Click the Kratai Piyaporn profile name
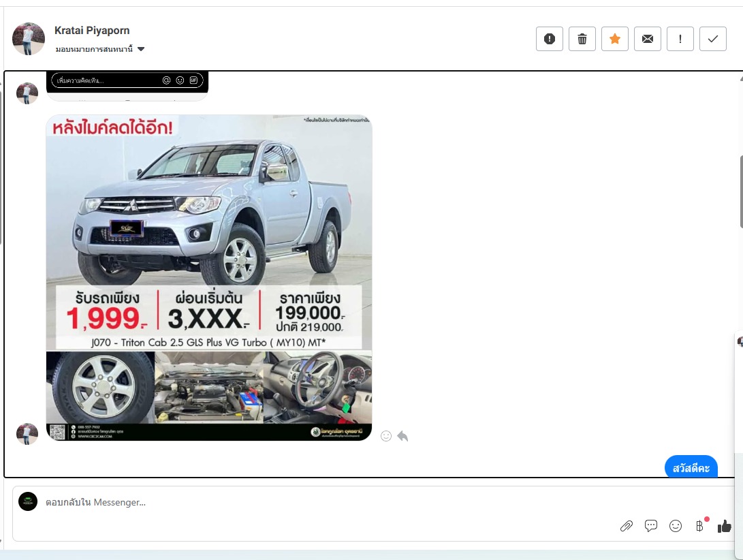743x560 pixels. 92,31
